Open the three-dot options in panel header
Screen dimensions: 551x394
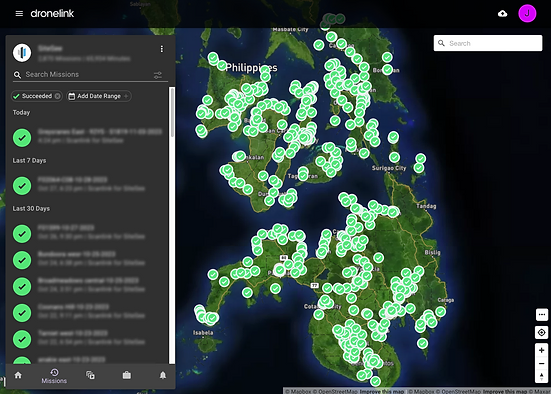coord(162,49)
